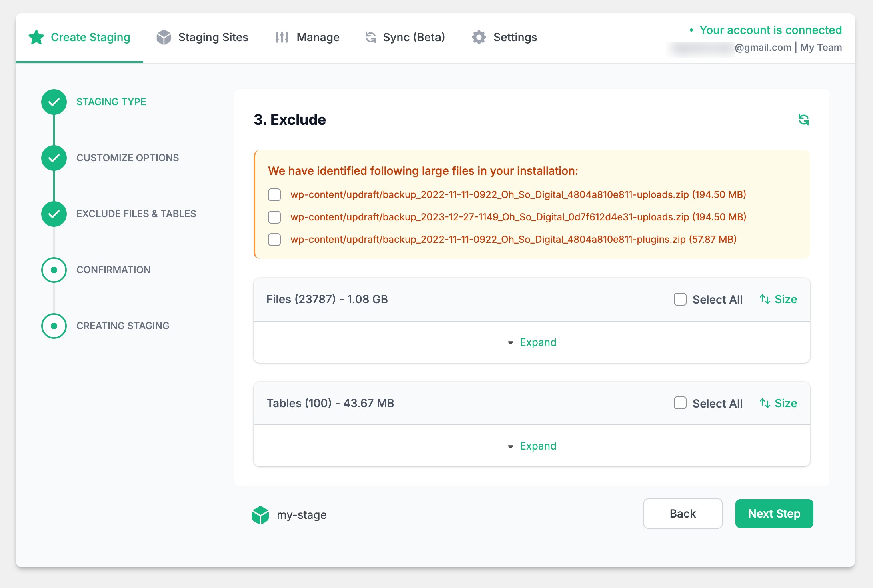Image resolution: width=873 pixels, height=588 pixels.
Task: Expand the Tables list
Action: 532,446
